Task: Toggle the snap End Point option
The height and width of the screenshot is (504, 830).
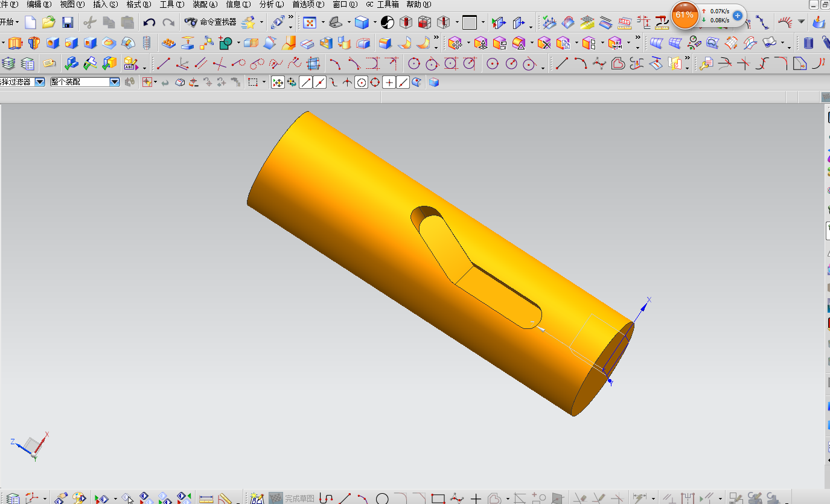Action: [x=306, y=82]
